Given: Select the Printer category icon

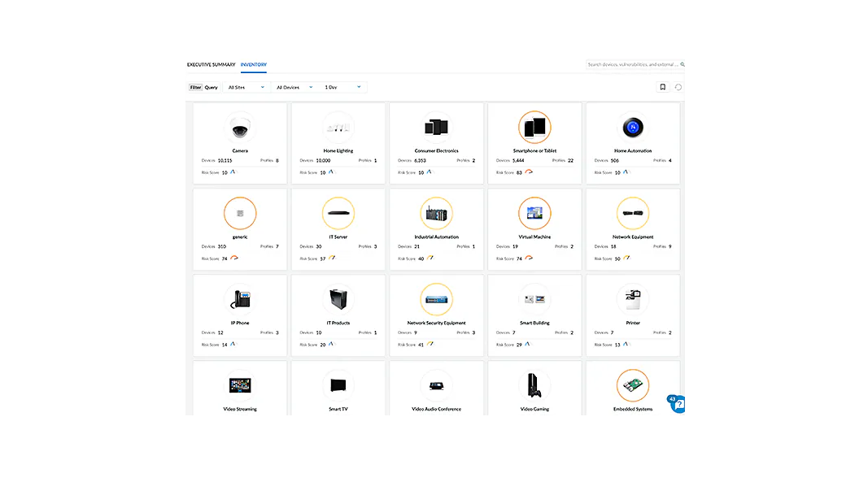Looking at the screenshot, I should 633,299.
